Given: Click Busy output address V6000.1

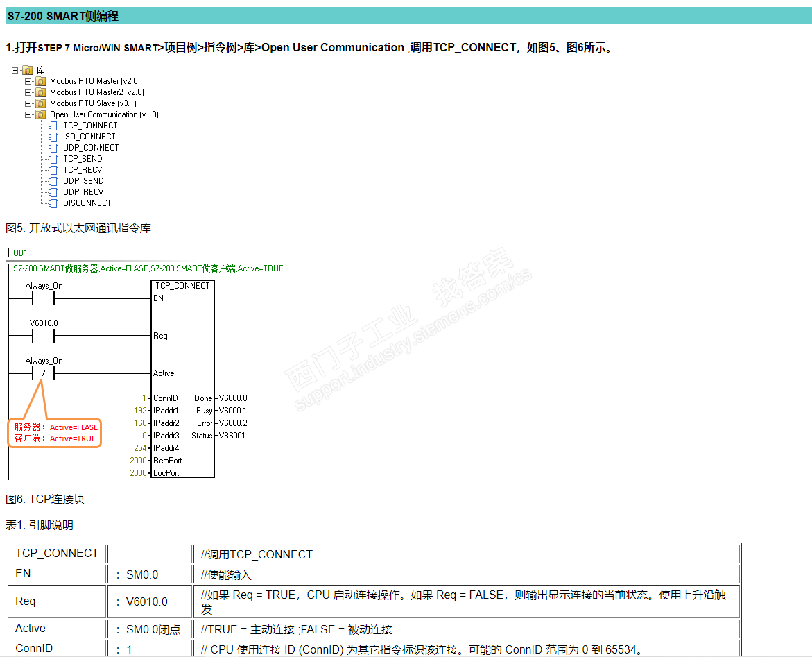Looking at the screenshot, I should pos(233,411).
